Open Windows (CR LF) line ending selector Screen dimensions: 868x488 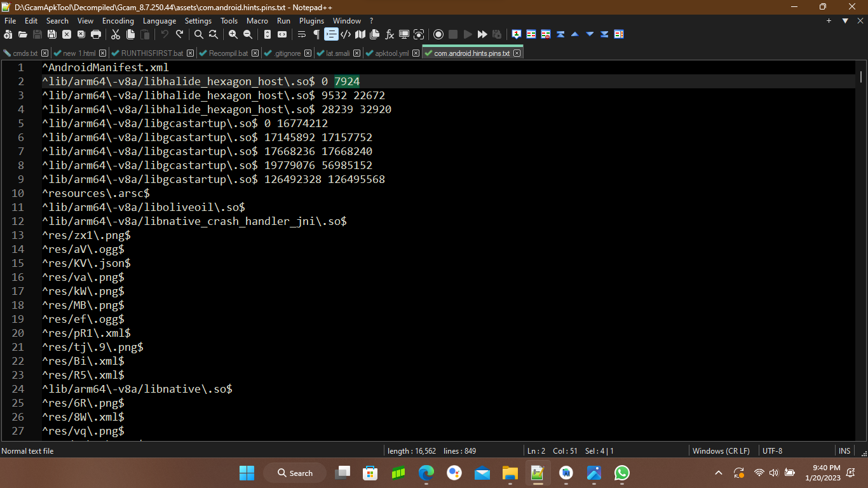pos(721,451)
